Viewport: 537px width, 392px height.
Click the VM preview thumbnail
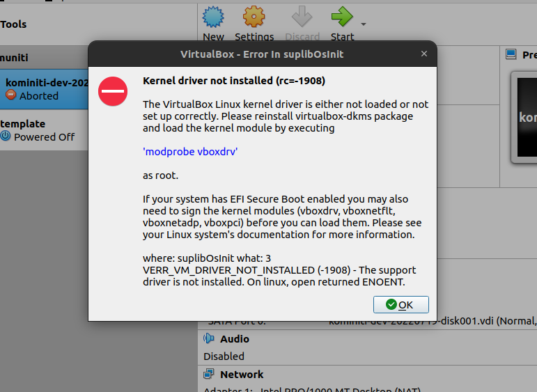coord(524,117)
